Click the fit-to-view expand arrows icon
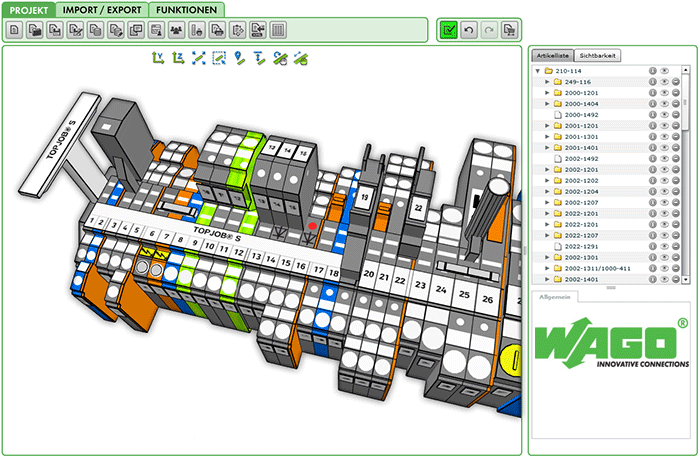Image resolution: width=700 pixels, height=458 pixels. pos(199,58)
